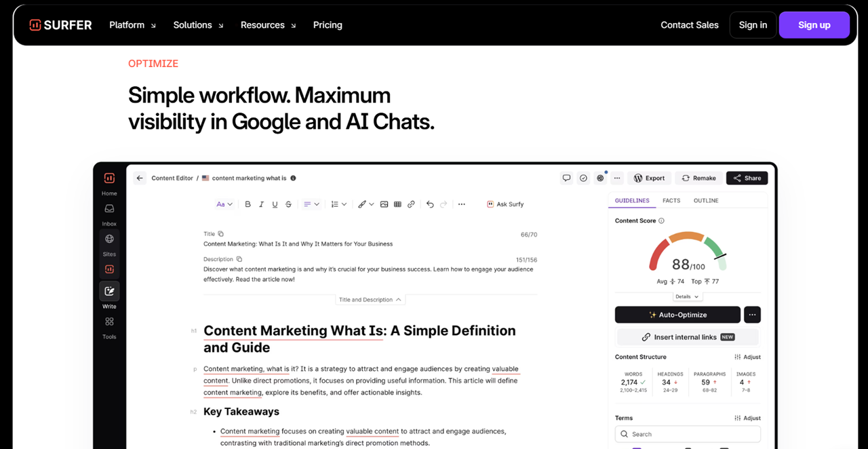868x449 pixels.
Task: Click the undo arrow
Action: tap(430, 204)
